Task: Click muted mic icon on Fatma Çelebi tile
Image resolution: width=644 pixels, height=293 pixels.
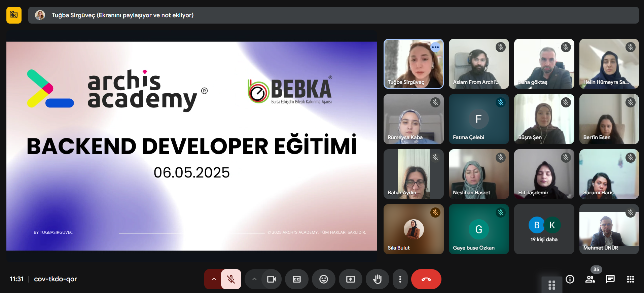Action: point(501,102)
